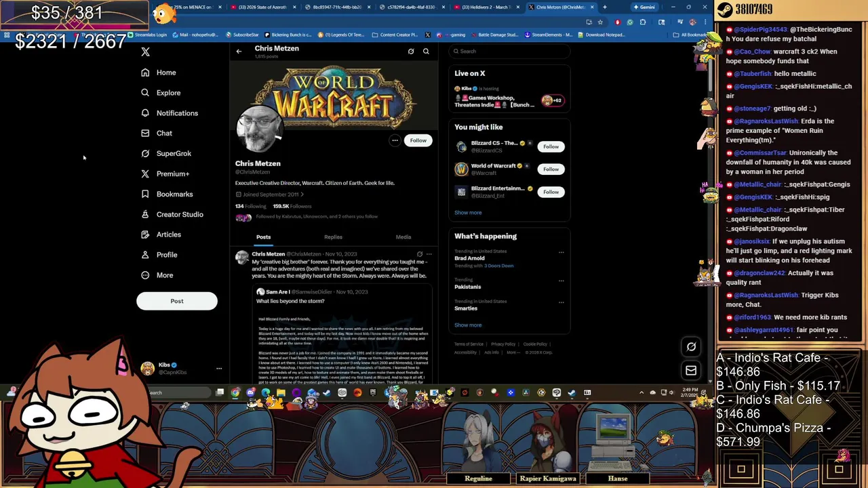
Task: Join the Kibs Live on X space
Action: pyautogui.click(x=509, y=97)
